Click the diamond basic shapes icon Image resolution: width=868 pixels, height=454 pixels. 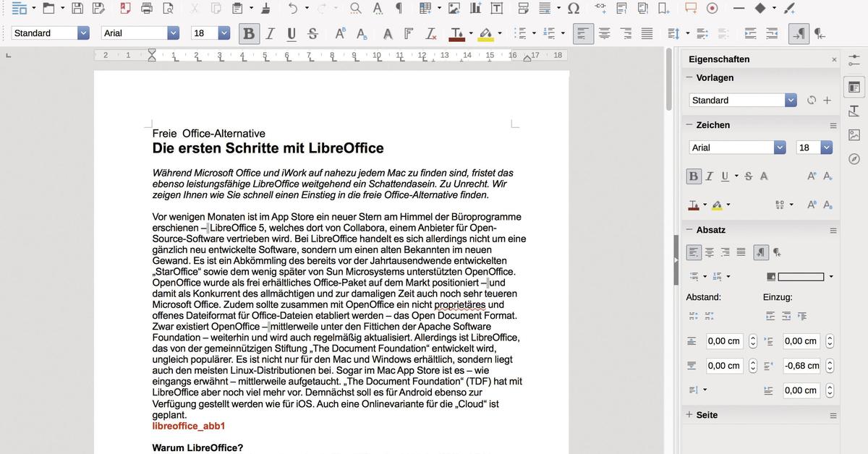tap(759, 9)
